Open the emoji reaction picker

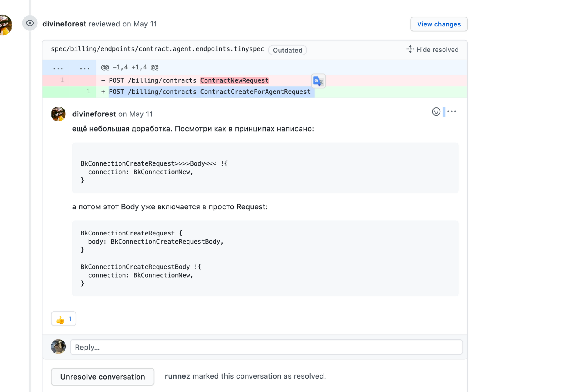pyautogui.click(x=436, y=112)
